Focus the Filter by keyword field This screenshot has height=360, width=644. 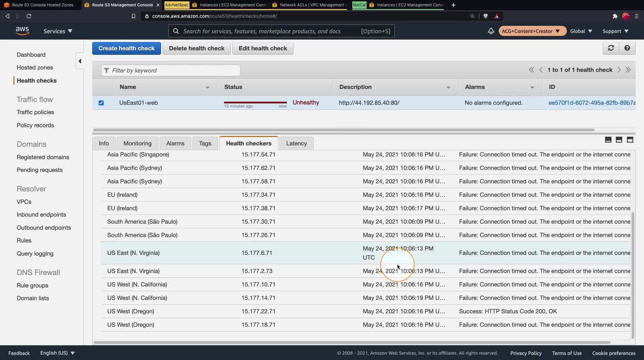coord(171,71)
